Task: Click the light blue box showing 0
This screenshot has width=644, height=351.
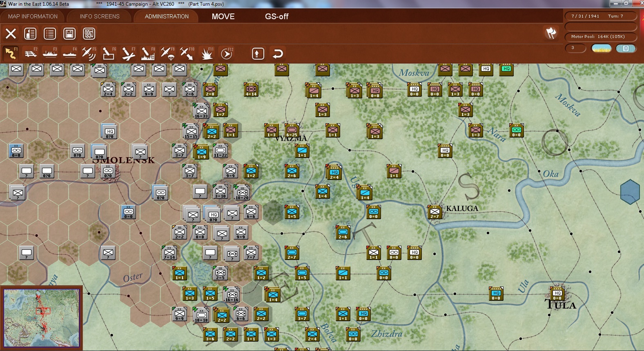Action: click(x=626, y=48)
